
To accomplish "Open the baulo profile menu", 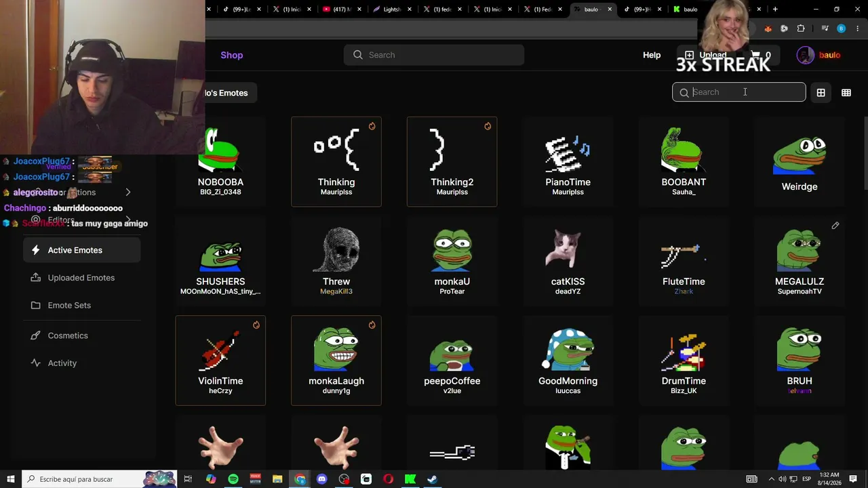I will click(x=818, y=55).
